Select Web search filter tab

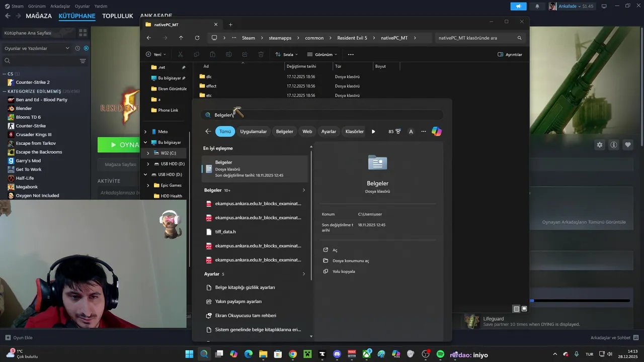pyautogui.click(x=307, y=131)
